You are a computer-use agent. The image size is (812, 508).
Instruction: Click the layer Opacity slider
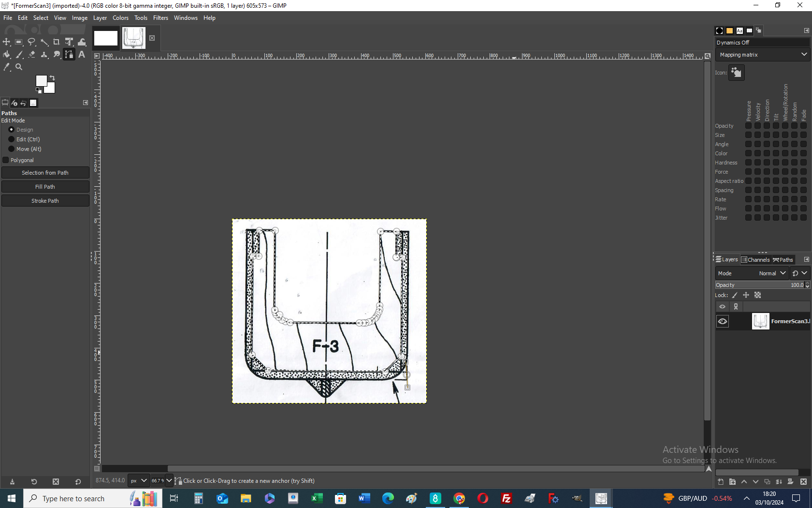[758, 285]
